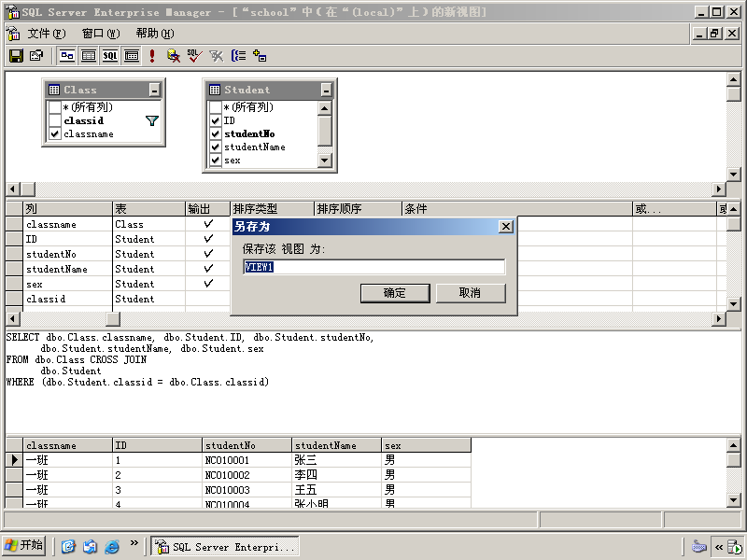
Task: Check the all columns box in Class table
Action: pos(55,107)
